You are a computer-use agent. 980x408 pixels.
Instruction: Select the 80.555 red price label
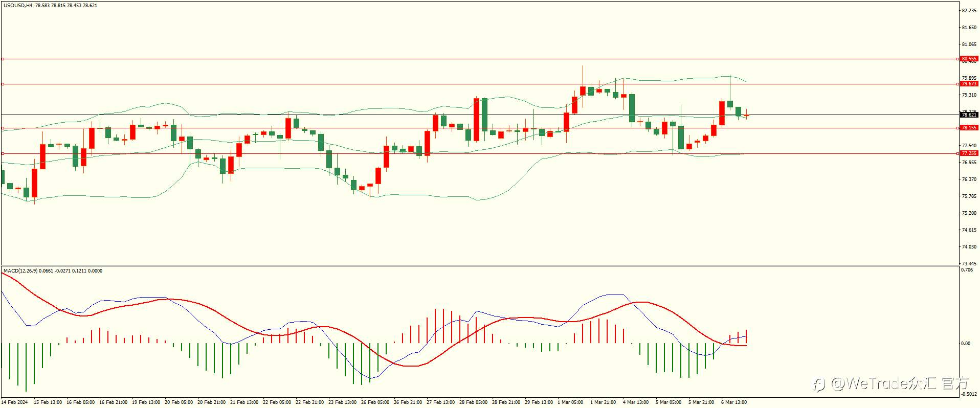pyautogui.click(x=969, y=59)
